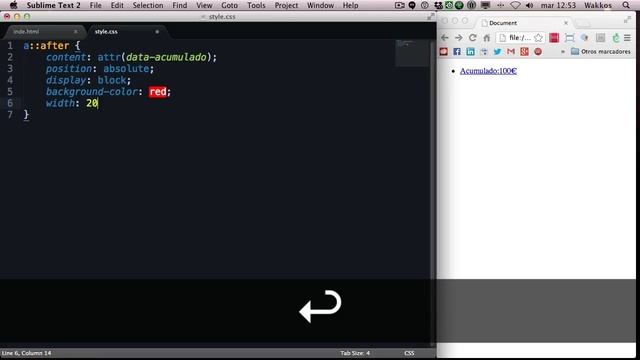
Task: Click the a::after selector text
Action: click(x=46, y=46)
